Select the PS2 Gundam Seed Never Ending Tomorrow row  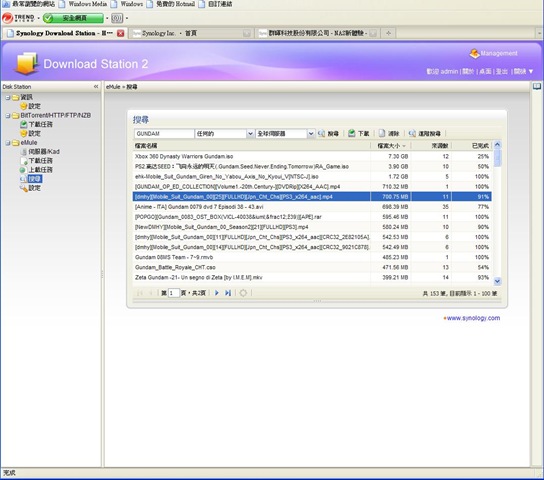[312, 166]
